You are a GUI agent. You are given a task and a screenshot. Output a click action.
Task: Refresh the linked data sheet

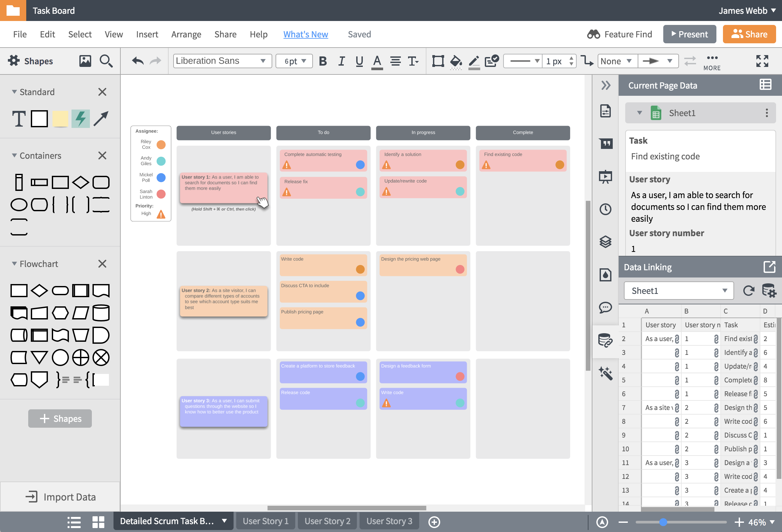(748, 290)
